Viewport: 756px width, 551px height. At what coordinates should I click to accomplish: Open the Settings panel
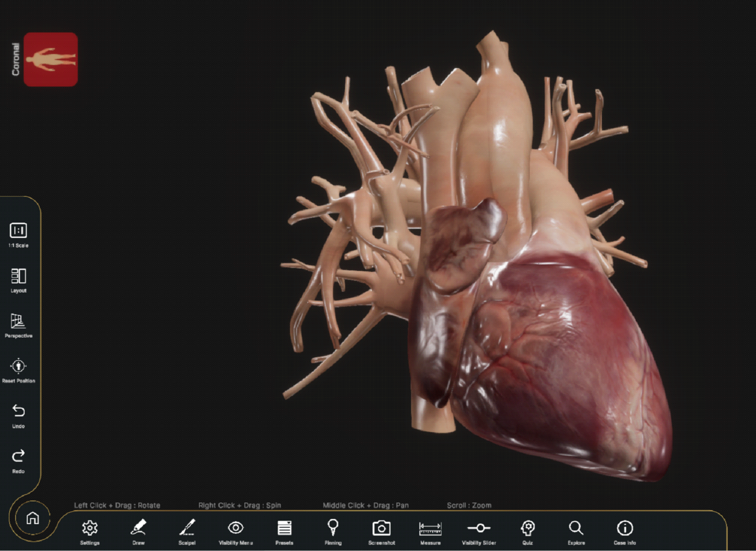(x=89, y=529)
